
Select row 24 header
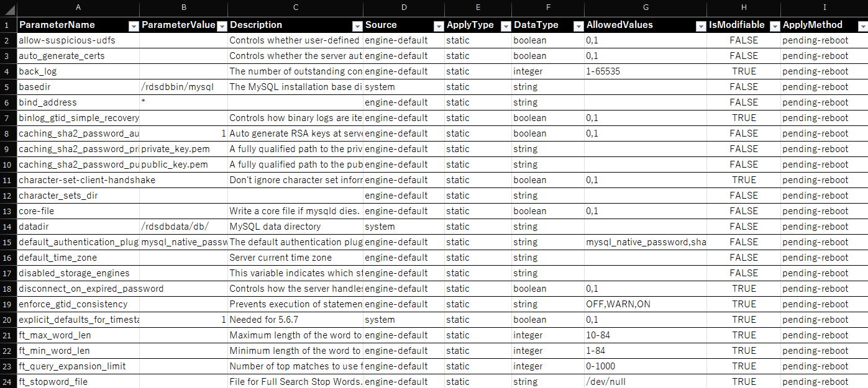tap(8, 382)
